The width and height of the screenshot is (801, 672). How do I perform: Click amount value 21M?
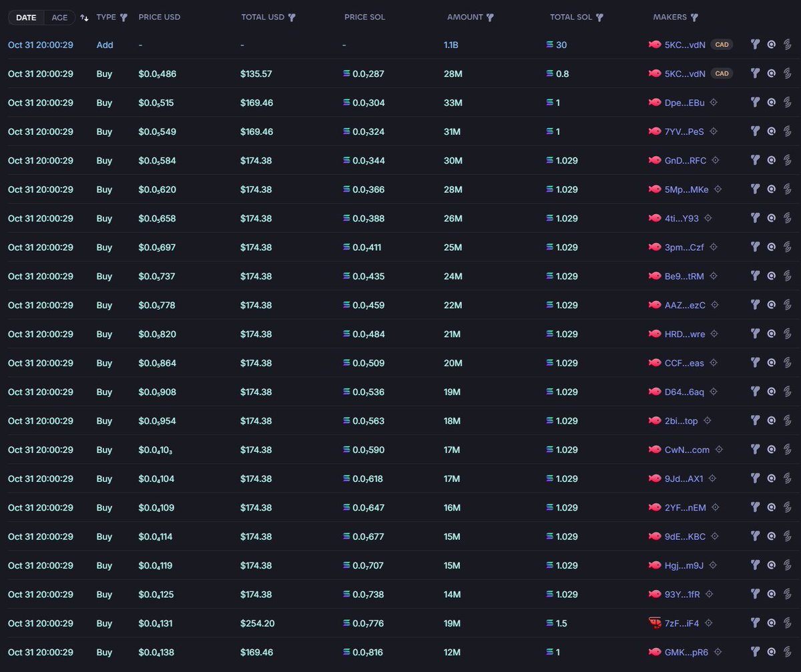point(453,334)
